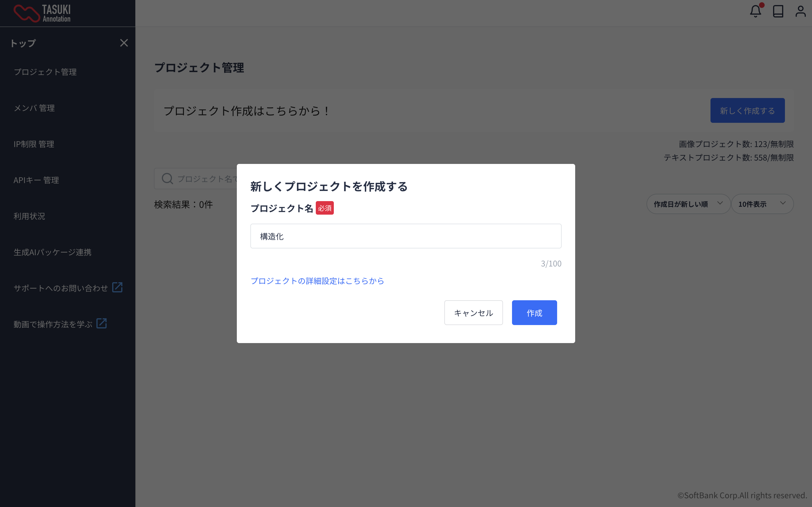The width and height of the screenshot is (812, 507).
Task: Open 生成AIパッケージ連携 menu item
Action: [x=52, y=252]
